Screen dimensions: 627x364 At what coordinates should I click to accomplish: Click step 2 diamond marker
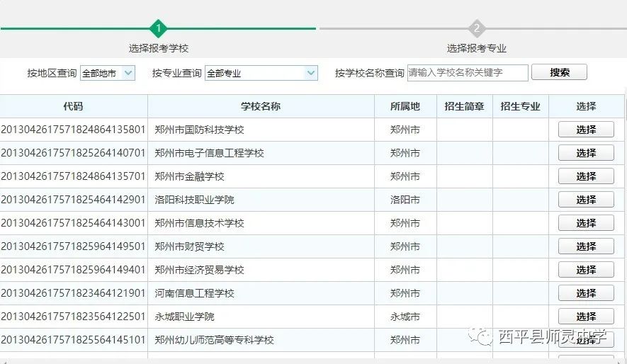coord(477,28)
